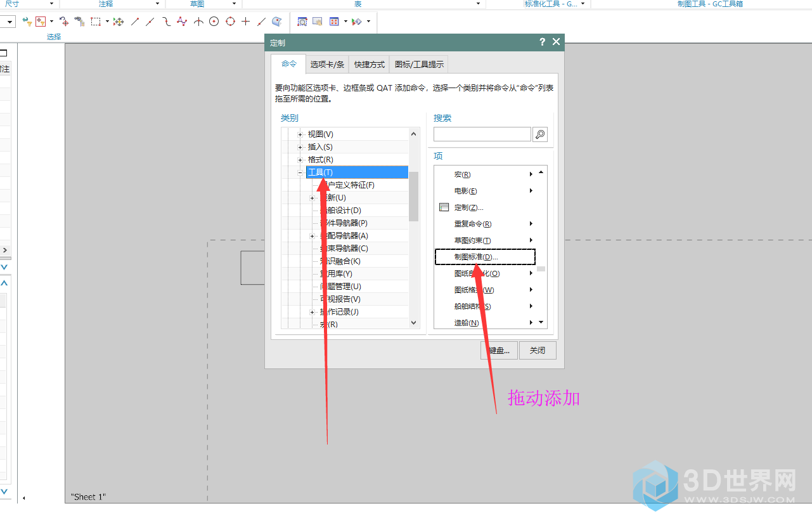Screen dimensions: 812x520
Task: Open the rectangle selection dropdown arrow
Action: (x=106, y=22)
